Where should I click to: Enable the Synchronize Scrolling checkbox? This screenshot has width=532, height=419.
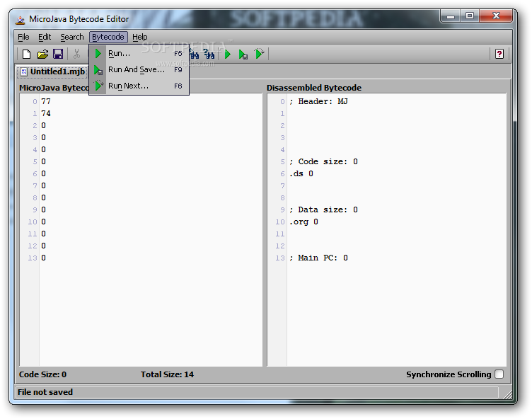click(x=499, y=374)
